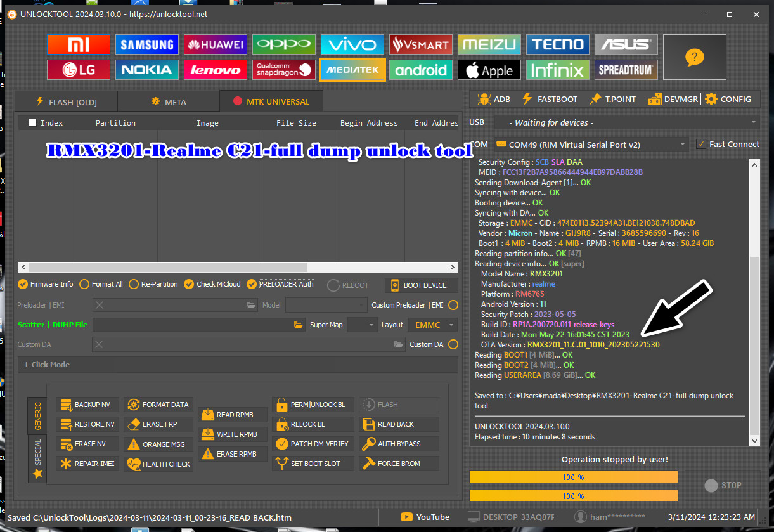Select the SPECIAL vertical tab
This screenshot has height=532, width=774.
tap(37, 458)
